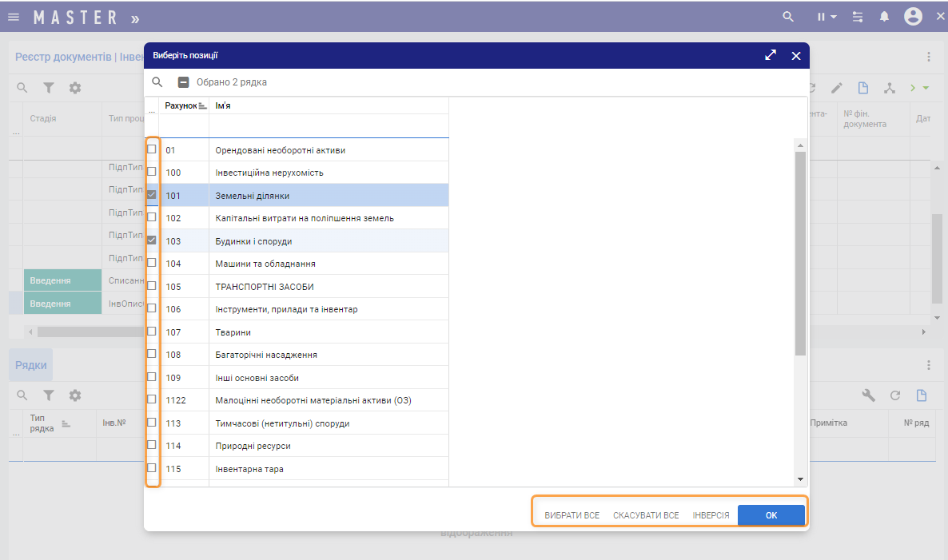Open the wrench tools in Рядки panel

tap(869, 395)
